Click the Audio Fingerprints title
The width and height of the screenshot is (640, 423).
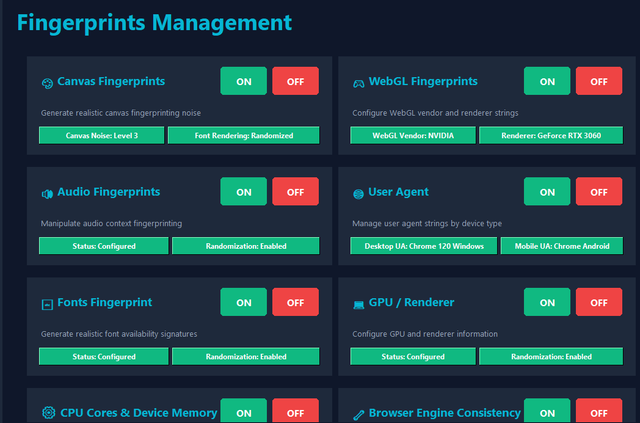[109, 192]
